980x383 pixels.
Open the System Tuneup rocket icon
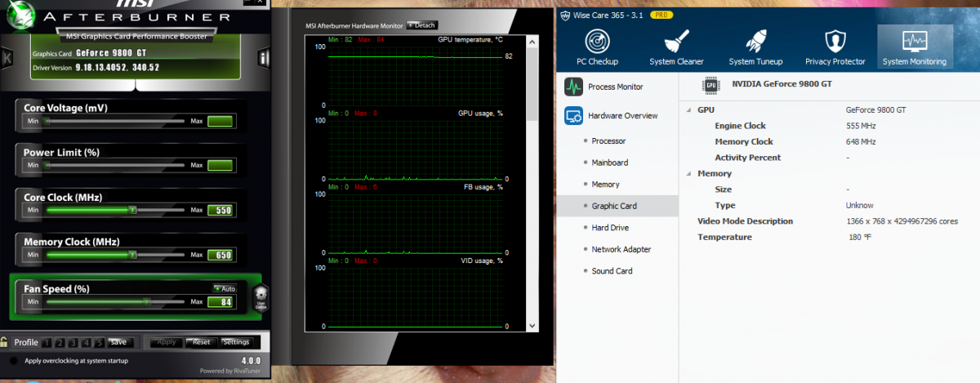pos(755,48)
